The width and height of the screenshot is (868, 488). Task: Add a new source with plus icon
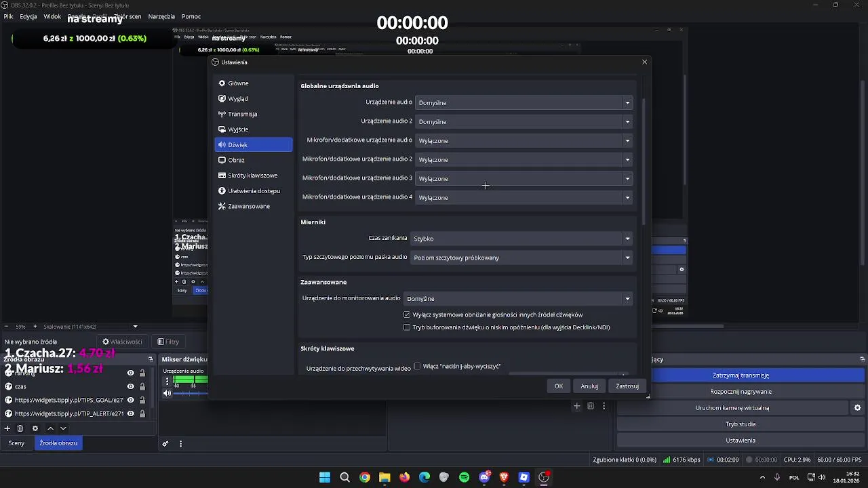click(7, 428)
